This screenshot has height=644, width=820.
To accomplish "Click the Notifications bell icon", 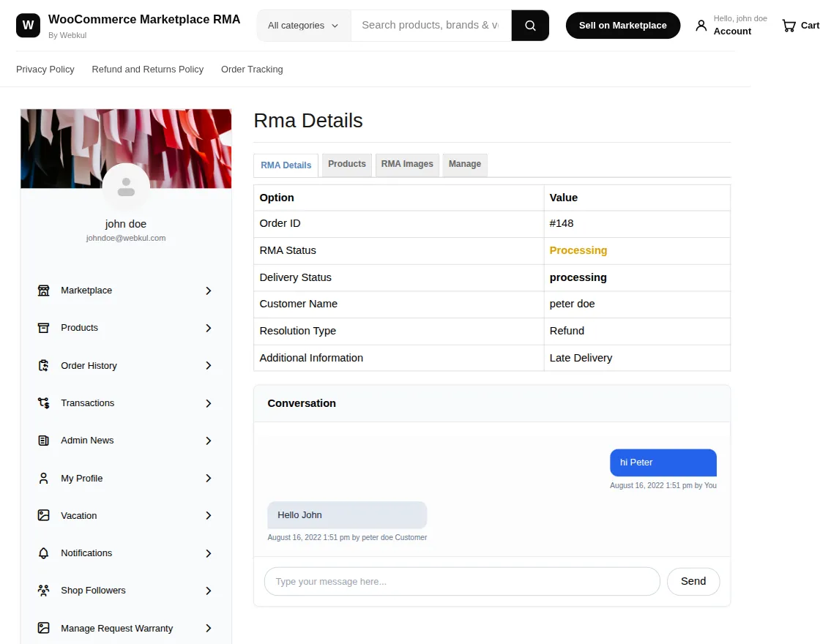I will 43,553.
